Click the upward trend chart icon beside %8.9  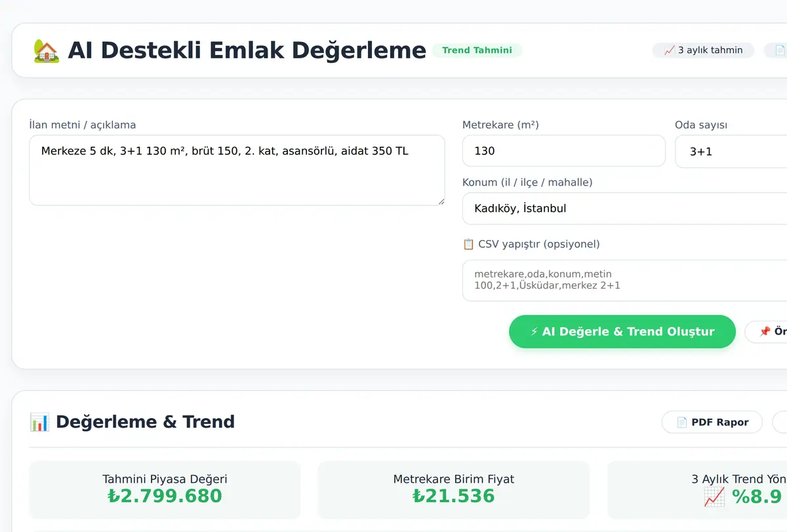tap(714, 497)
